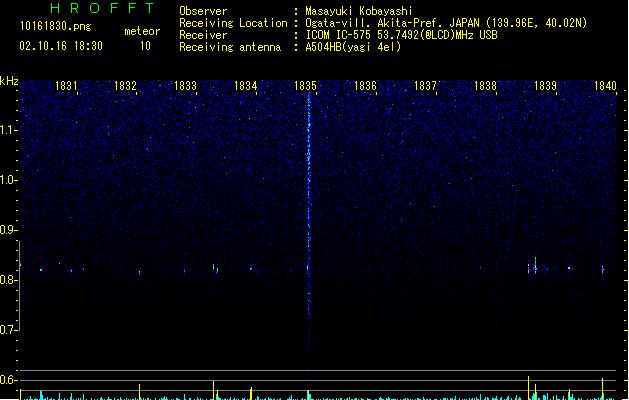Viewport: 629px width, 400px height.
Task: Click the Observer field label
Action: [203, 11]
